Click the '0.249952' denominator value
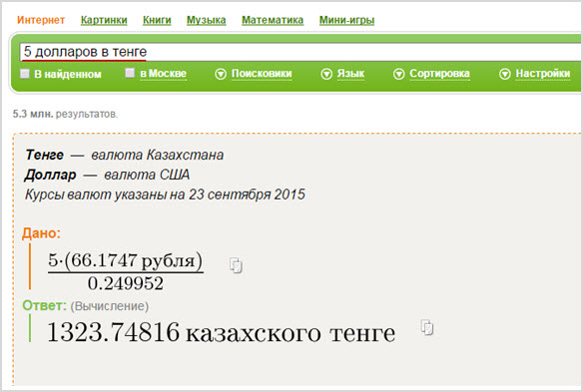The width and height of the screenshot is (583, 392). coord(126,283)
